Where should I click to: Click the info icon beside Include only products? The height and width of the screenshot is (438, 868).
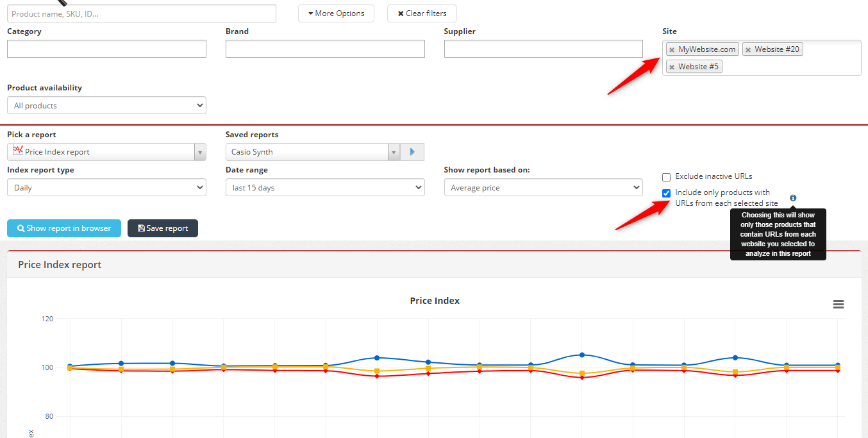point(793,198)
